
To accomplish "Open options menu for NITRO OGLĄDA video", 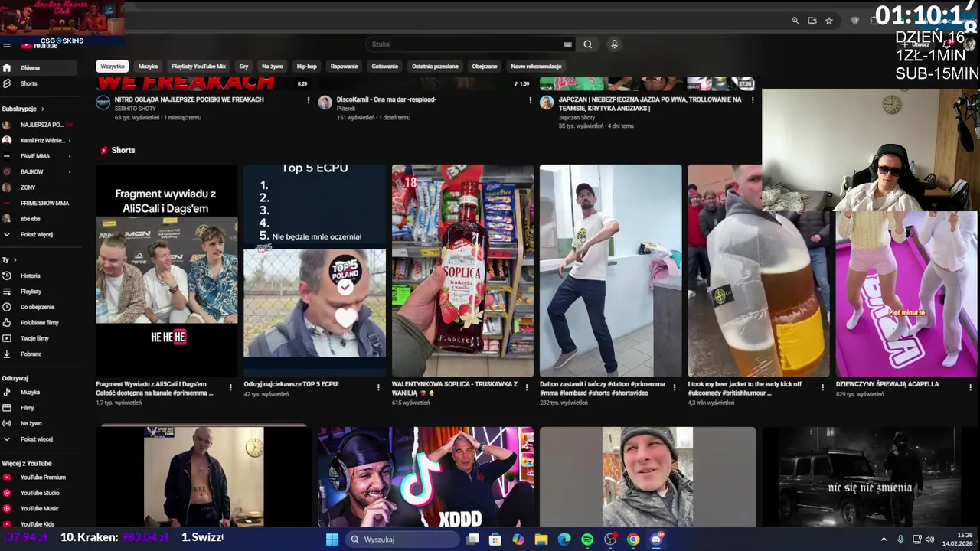I will pos(309,100).
